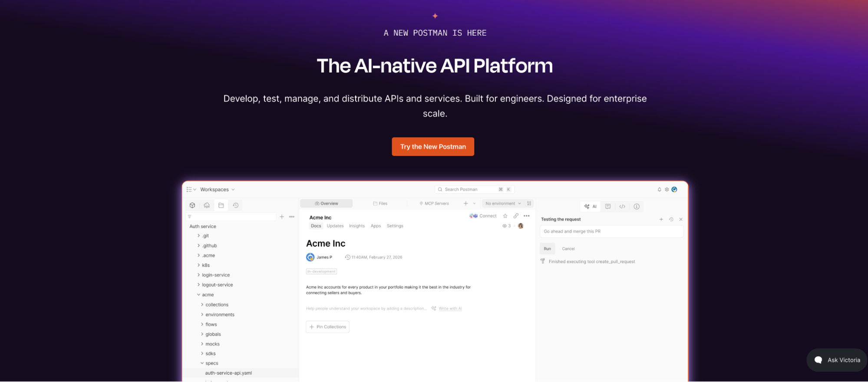Star the Acme Inc workspace
Viewport: 868px width, 382px height.
[x=505, y=216]
